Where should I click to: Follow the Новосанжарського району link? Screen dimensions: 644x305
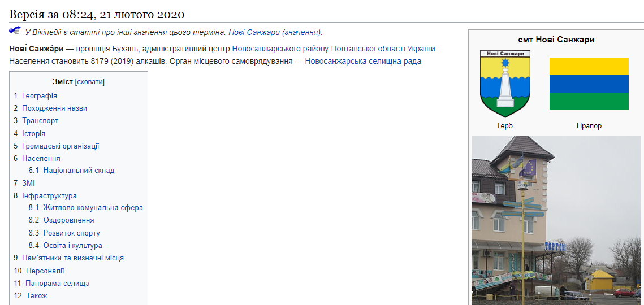[x=280, y=49]
